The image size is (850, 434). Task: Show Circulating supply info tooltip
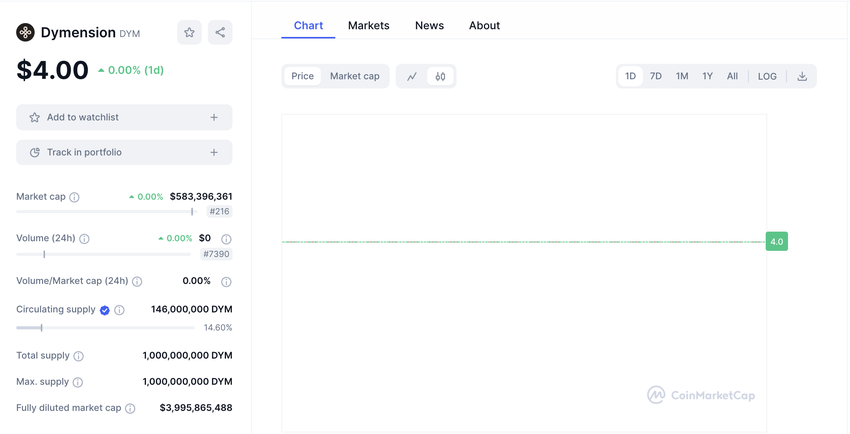[120, 310]
